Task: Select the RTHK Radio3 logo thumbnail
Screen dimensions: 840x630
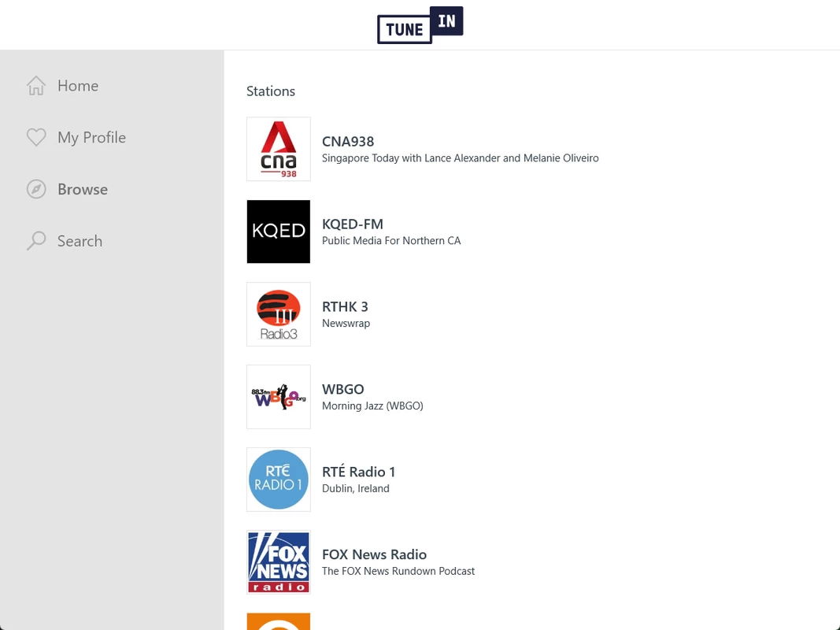Action: (279, 314)
